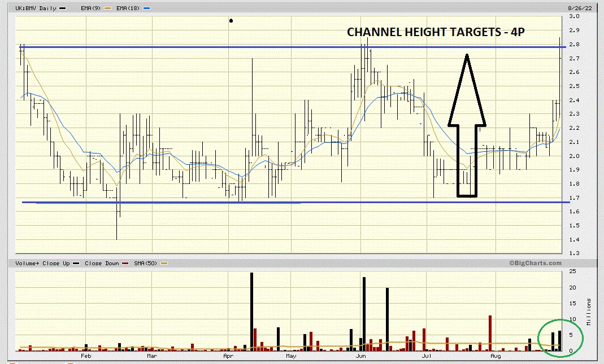Viewport: 604px width, 364px height.
Task: Click the tall early June volume bar
Action: pyautogui.click(x=364, y=314)
